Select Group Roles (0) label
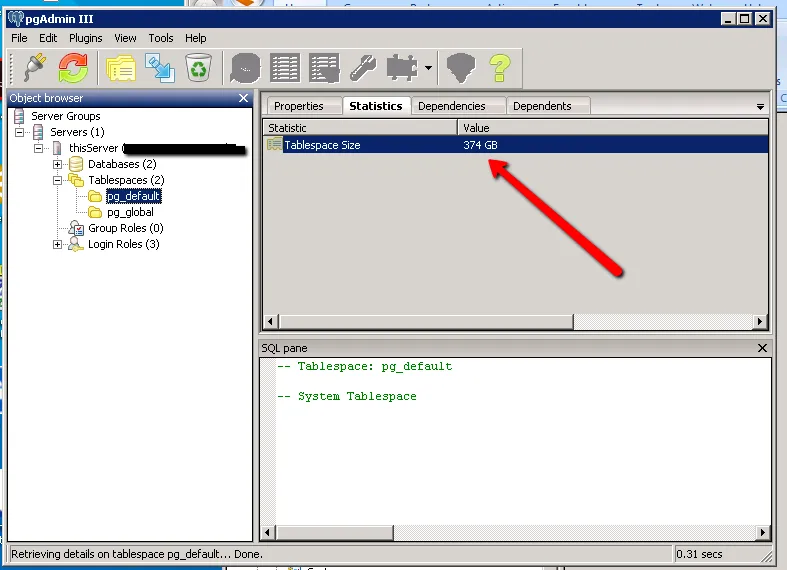 coord(126,228)
